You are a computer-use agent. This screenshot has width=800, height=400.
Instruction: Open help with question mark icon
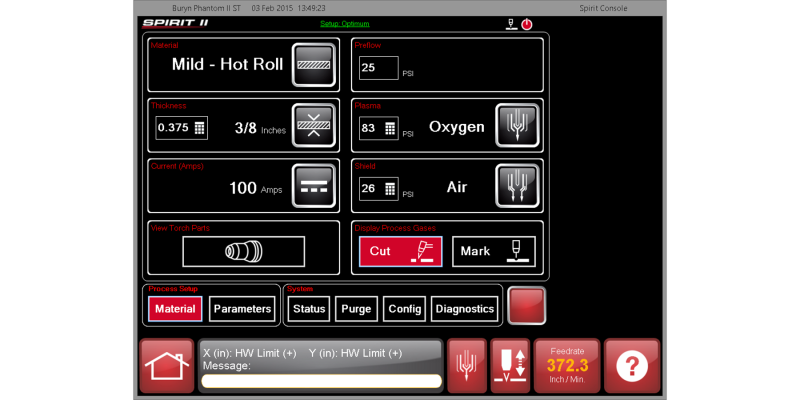click(632, 366)
